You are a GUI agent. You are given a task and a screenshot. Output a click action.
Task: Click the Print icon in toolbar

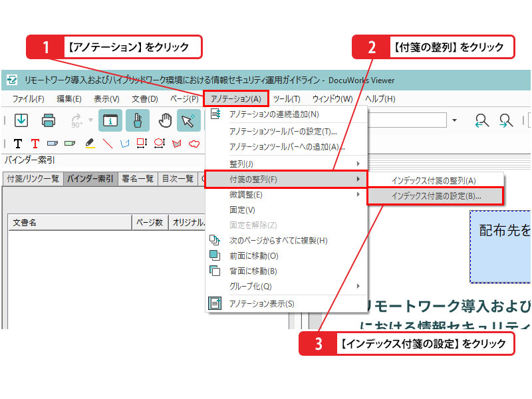(x=48, y=120)
